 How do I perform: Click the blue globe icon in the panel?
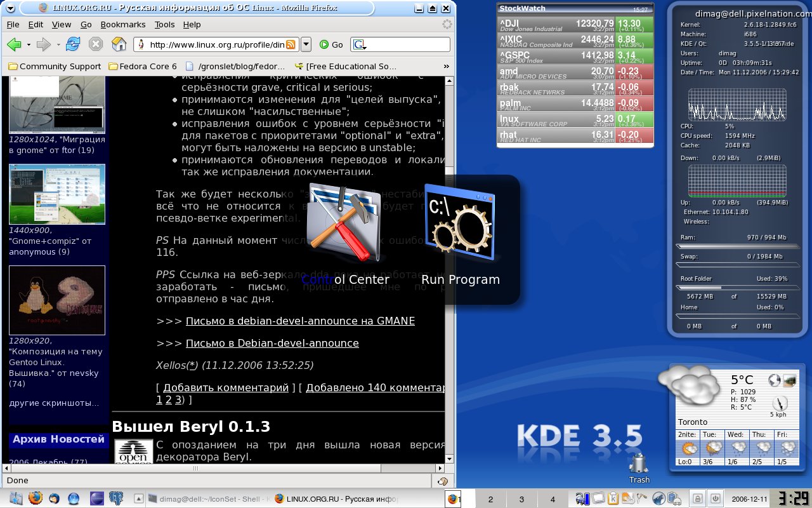[x=74, y=498]
